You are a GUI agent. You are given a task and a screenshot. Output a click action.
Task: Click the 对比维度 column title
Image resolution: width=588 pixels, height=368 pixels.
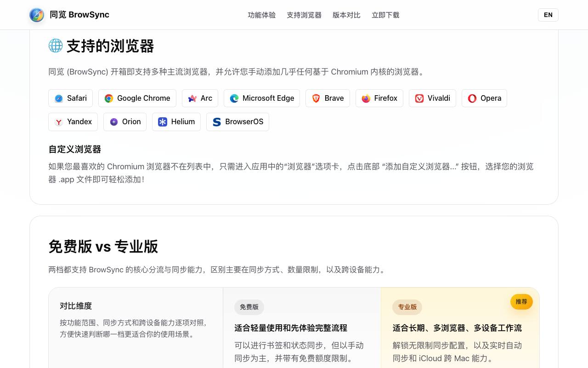(76, 306)
